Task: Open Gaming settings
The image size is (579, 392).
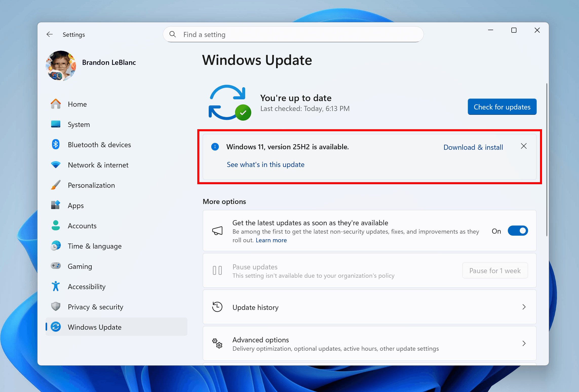Action: click(x=80, y=266)
